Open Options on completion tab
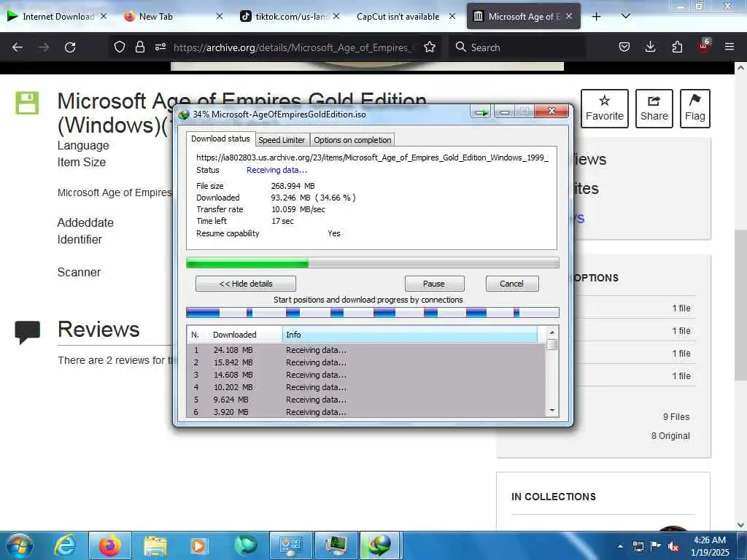747x560 pixels. [352, 140]
